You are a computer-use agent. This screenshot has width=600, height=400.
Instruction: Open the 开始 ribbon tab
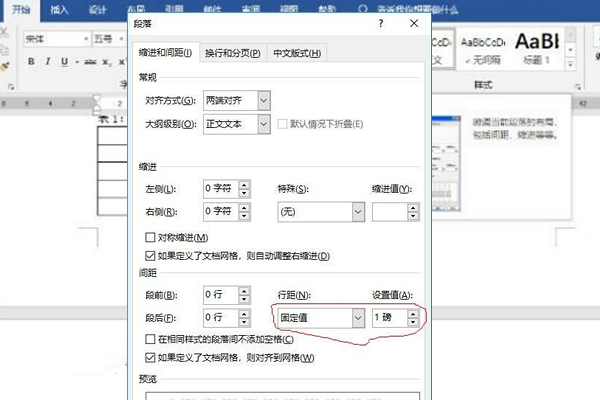point(21,10)
